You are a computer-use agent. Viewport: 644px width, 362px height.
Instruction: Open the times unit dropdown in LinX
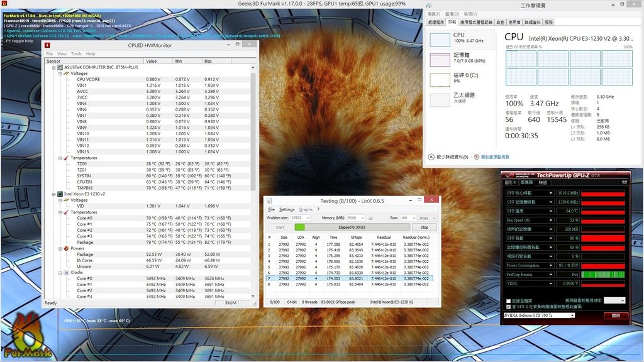428,218
